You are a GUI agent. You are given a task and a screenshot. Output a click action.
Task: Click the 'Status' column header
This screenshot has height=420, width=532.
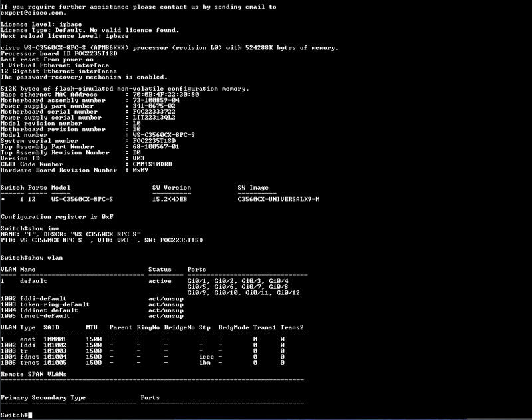(160, 270)
